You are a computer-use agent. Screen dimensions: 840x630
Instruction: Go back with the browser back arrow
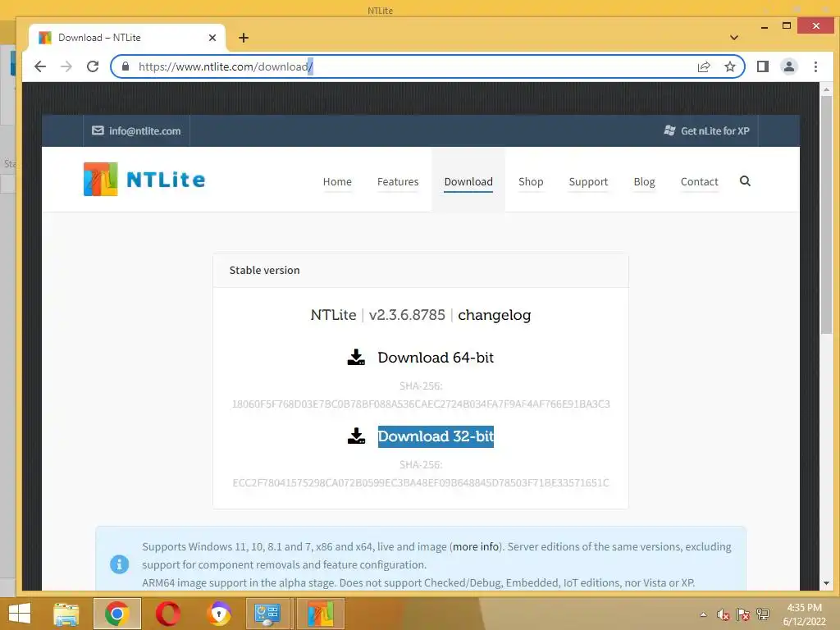tap(40, 66)
